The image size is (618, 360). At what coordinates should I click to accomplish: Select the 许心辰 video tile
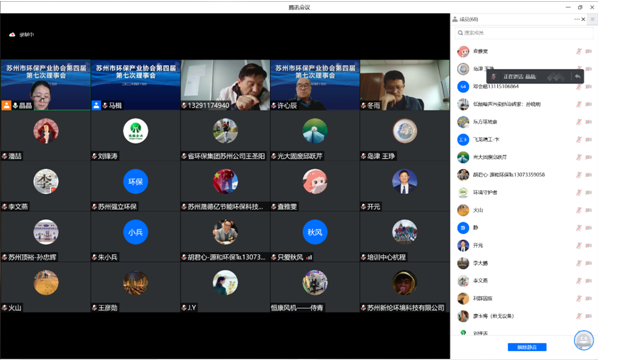(315, 85)
